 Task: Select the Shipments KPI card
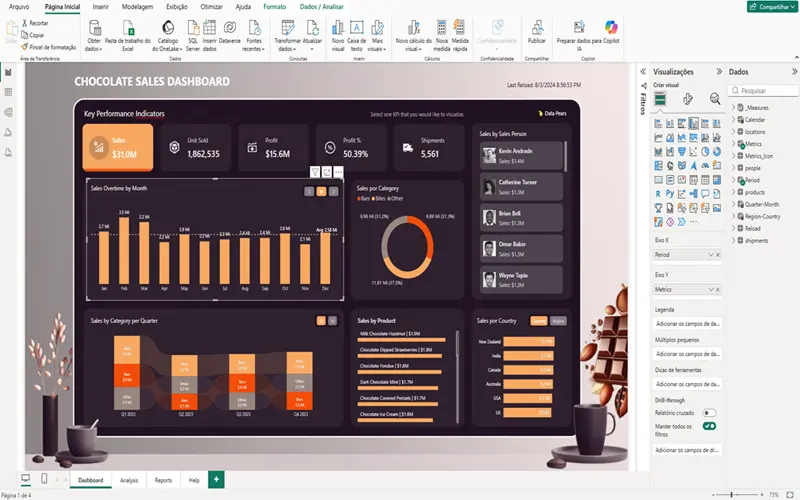(429, 147)
